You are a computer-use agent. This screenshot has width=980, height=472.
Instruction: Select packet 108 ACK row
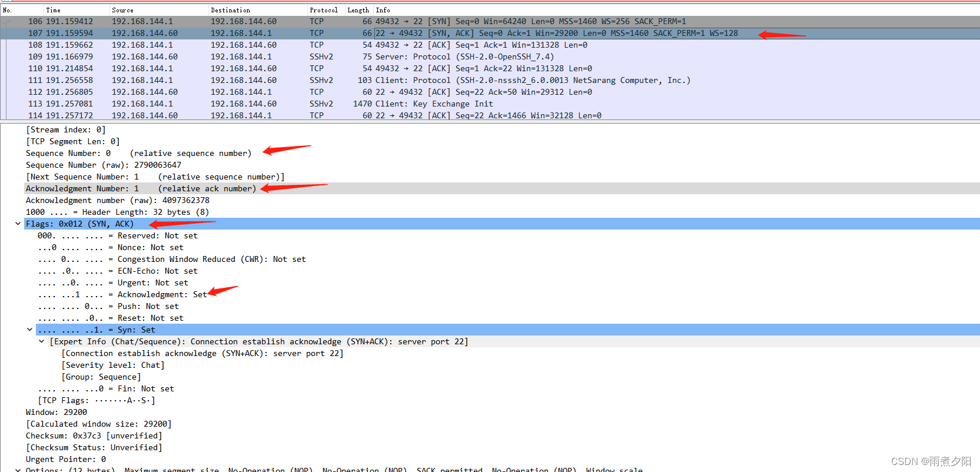click(x=490, y=45)
